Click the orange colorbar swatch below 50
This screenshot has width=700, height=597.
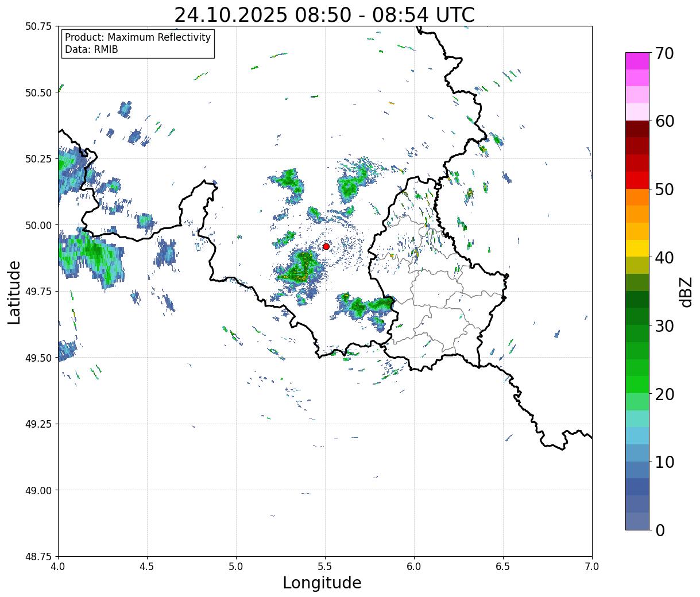click(x=637, y=197)
